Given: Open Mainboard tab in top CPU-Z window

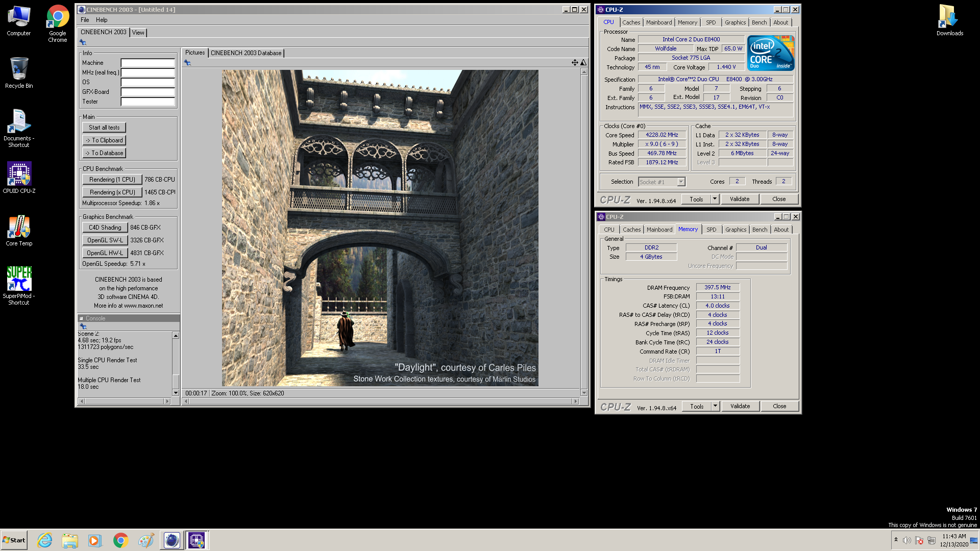Looking at the screenshot, I should click(x=659, y=22).
